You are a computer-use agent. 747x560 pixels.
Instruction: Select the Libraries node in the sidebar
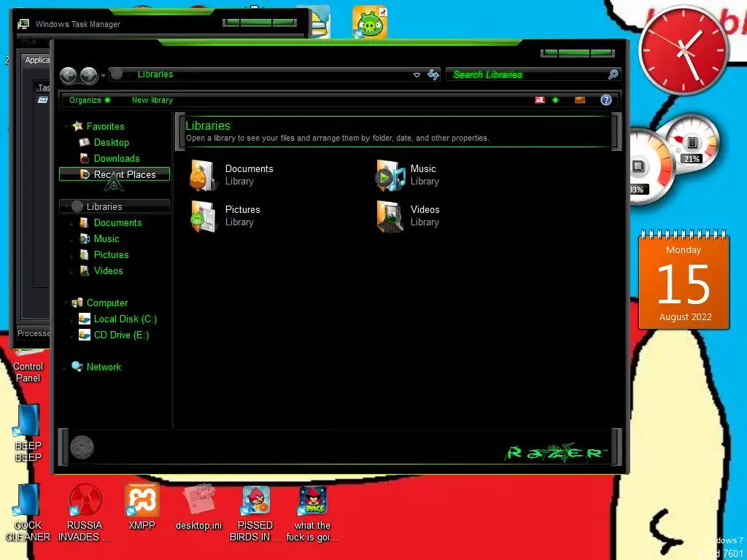click(115, 206)
